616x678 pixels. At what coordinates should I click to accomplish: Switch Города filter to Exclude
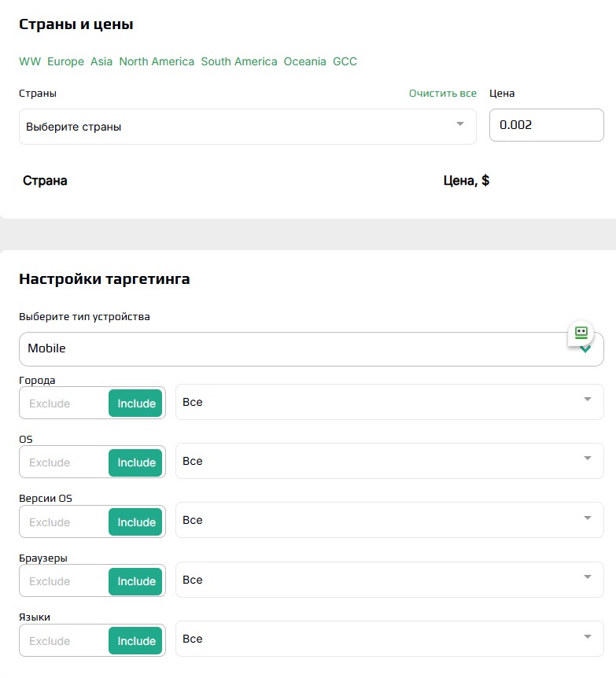(50, 403)
